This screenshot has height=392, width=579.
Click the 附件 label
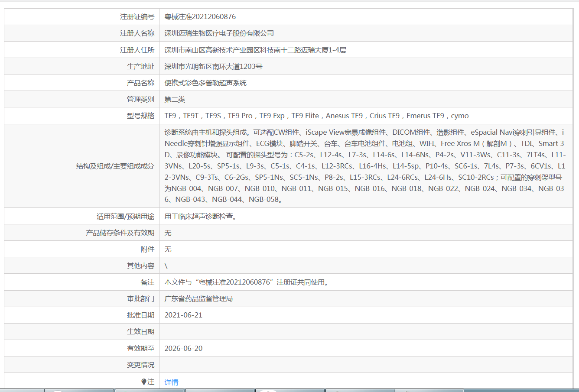[147, 249]
